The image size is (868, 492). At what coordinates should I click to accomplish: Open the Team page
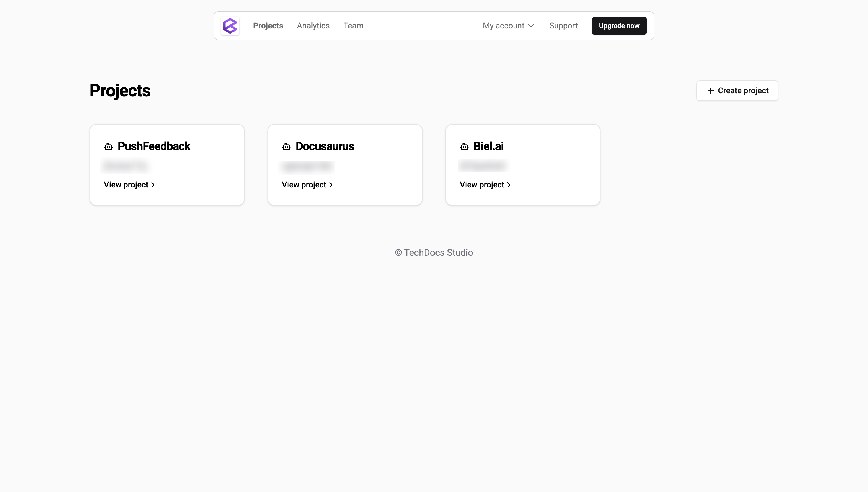pos(353,26)
